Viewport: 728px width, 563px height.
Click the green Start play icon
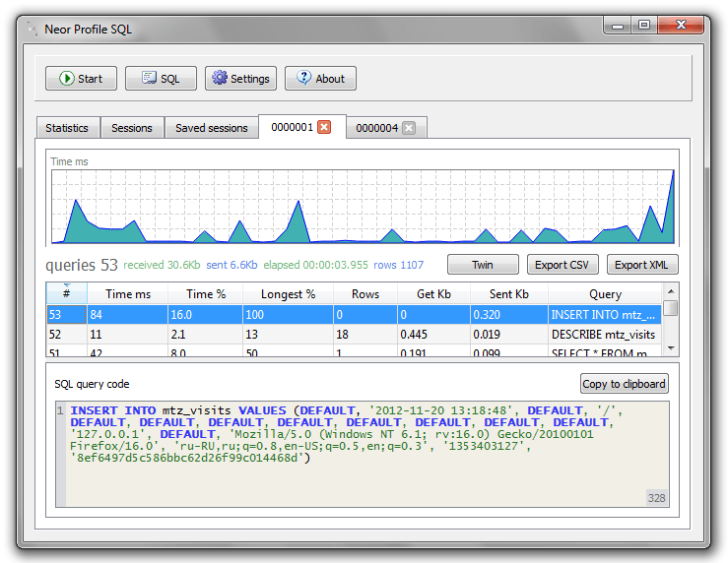pyautogui.click(x=66, y=79)
